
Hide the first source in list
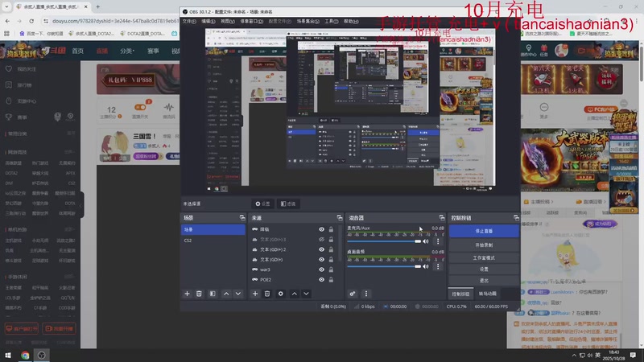pyautogui.click(x=321, y=229)
